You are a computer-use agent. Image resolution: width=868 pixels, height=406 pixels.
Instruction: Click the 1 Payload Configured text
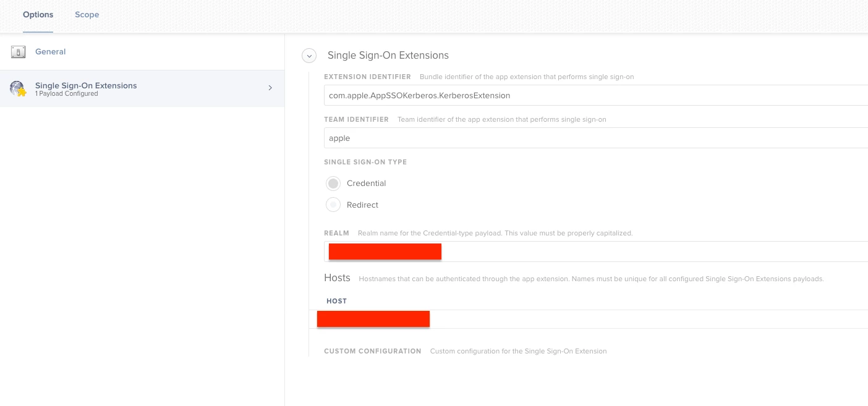pyautogui.click(x=67, y=94)
